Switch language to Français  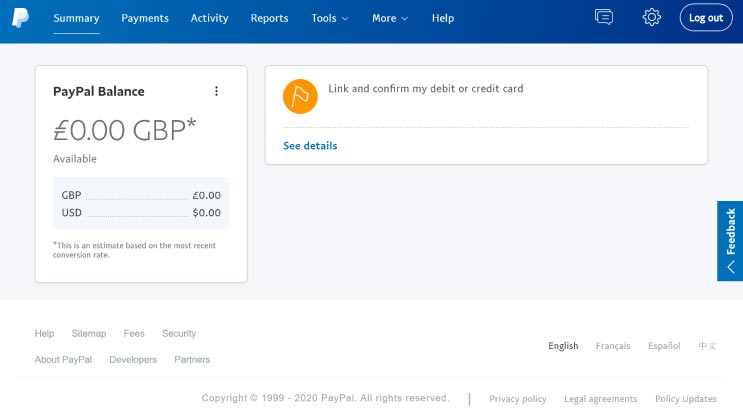[x=613, y=346]
